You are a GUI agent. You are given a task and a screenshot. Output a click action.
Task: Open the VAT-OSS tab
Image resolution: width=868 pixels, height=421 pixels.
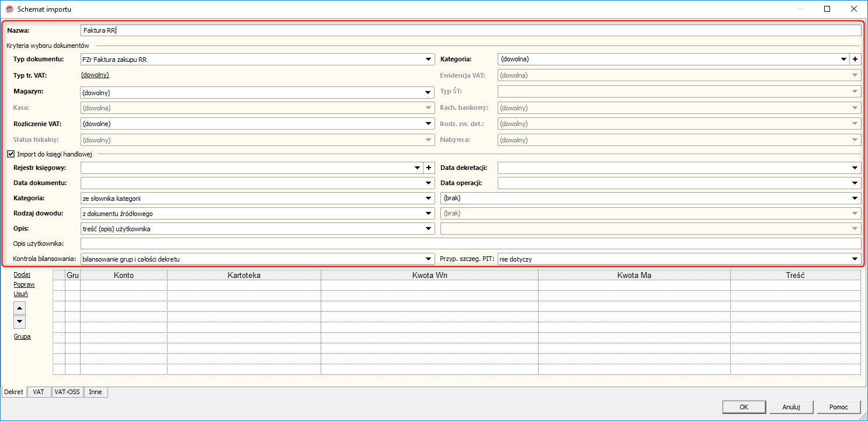tap(67, 392)
